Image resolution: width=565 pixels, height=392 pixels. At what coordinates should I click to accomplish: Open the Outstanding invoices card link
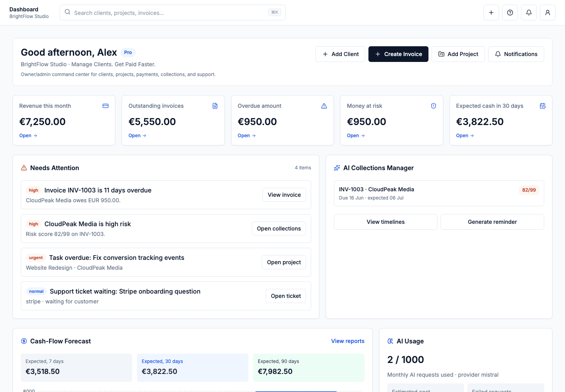click(137, 136)
